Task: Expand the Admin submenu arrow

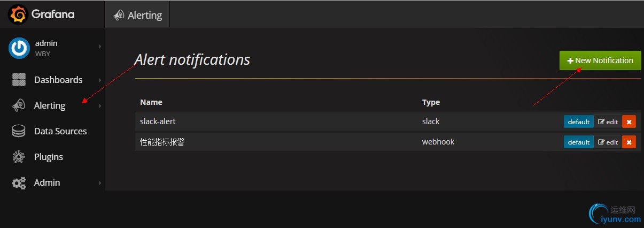Action: (x=100, y=183)
